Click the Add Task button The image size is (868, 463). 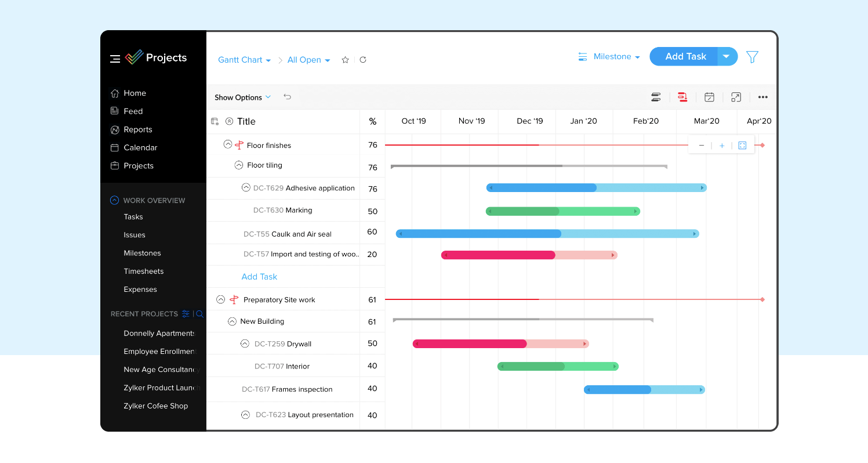click(x=685, y=56)
